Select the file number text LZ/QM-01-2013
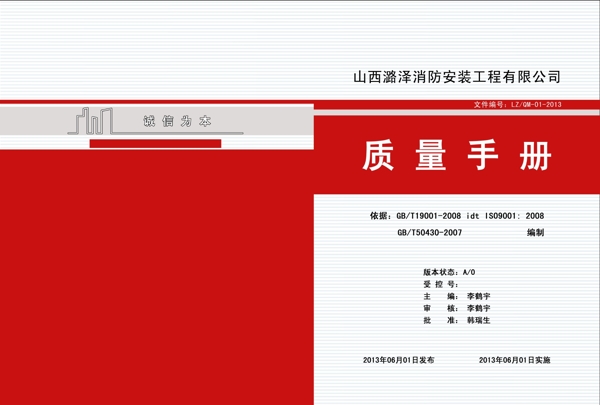The image size is (600, 405). click(x=536, y=105)
